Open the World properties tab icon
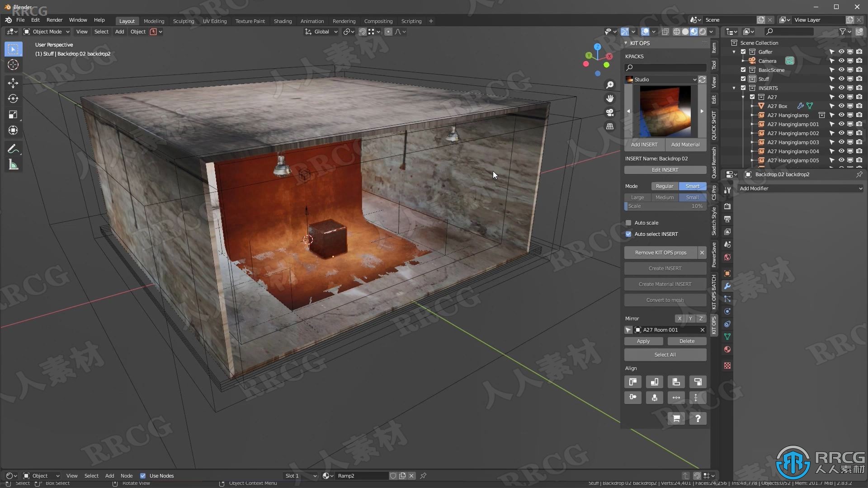868x488 pixels. tap(727, 257)
